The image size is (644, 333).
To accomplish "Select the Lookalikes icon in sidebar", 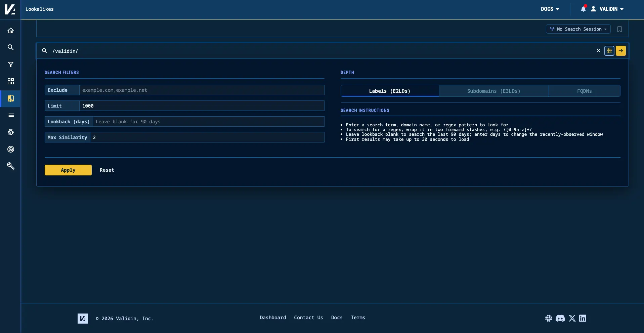I will (11, 98).
